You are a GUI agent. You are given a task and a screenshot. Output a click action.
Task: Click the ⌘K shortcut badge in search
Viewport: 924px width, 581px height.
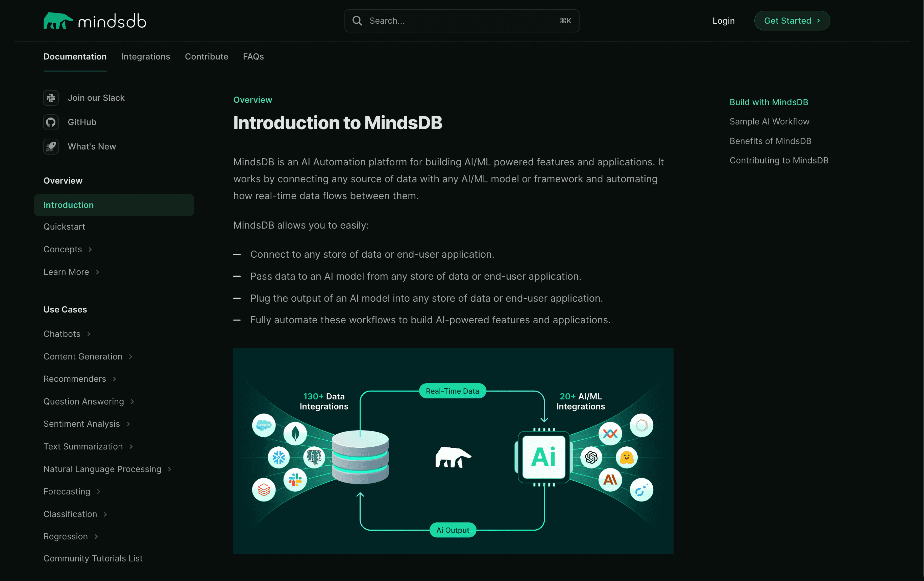point(565,21)
